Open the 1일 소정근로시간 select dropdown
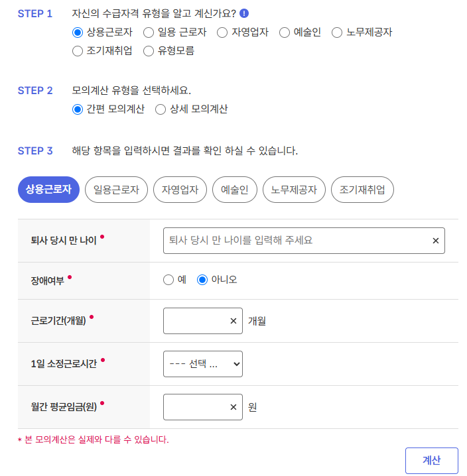This screenshot has width=467, height=476. click(203, 364)
